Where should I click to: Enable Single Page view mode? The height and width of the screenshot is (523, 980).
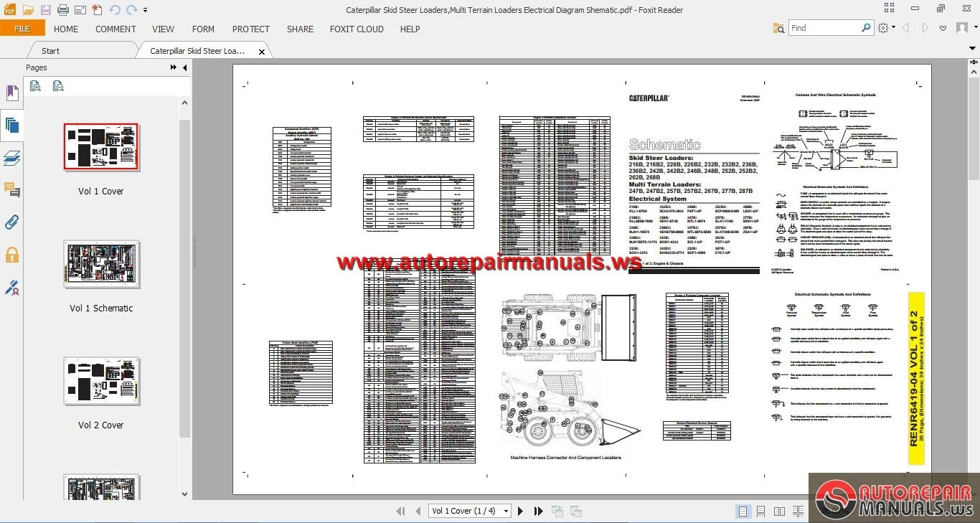coord(743,512)
